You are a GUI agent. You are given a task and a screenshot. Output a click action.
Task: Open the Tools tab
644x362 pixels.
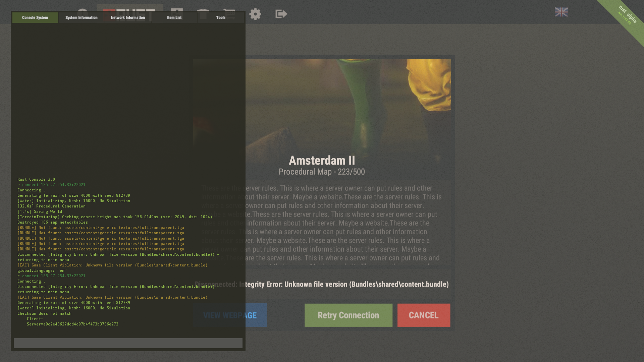point(221,17)
